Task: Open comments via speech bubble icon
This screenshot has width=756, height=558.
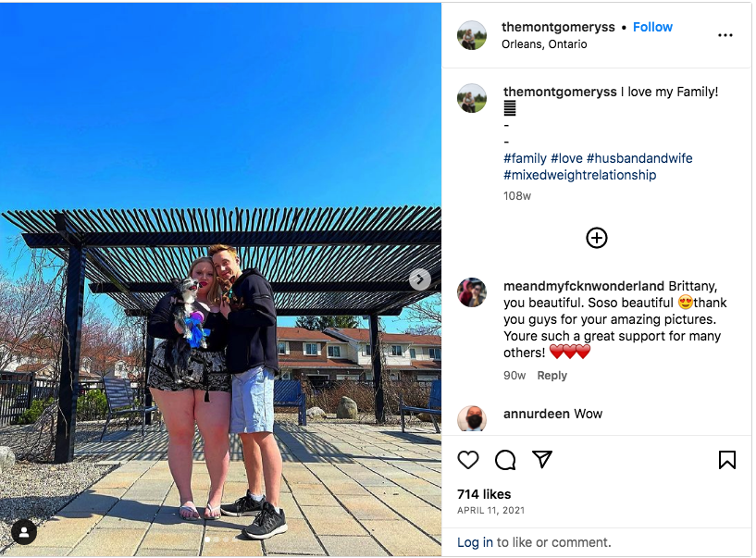Action: (505, 460)
